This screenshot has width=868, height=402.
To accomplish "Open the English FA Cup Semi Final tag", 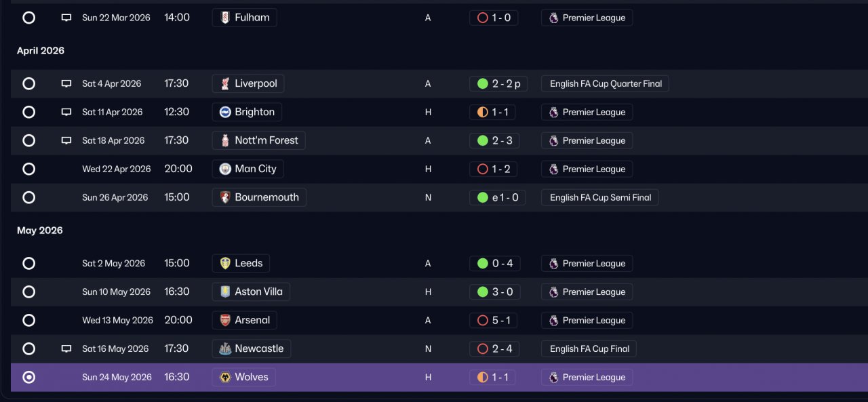I will (x=599, y=197).
